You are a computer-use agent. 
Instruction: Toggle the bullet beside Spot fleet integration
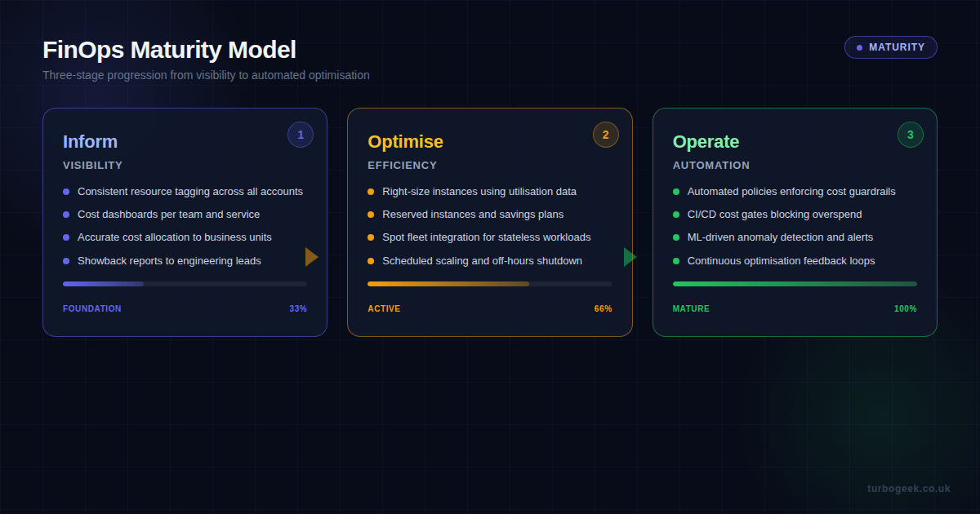coord(372,237)
